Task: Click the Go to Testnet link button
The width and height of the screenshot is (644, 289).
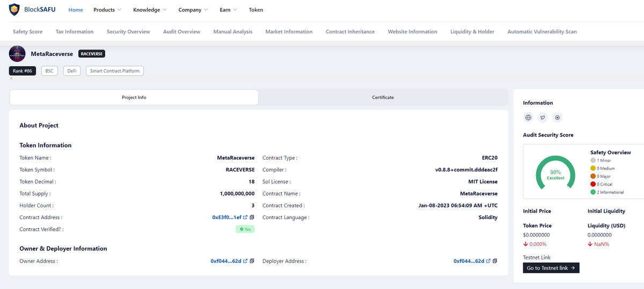Action: 551,268
